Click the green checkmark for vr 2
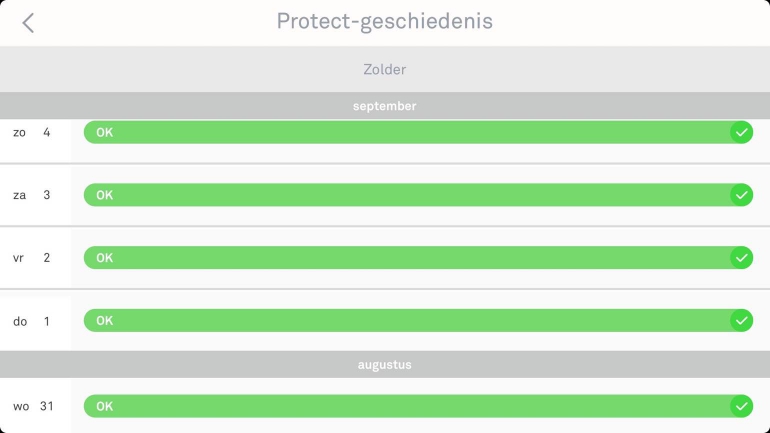770x433 pixels. pyautogui.click(x=741, y=258)
